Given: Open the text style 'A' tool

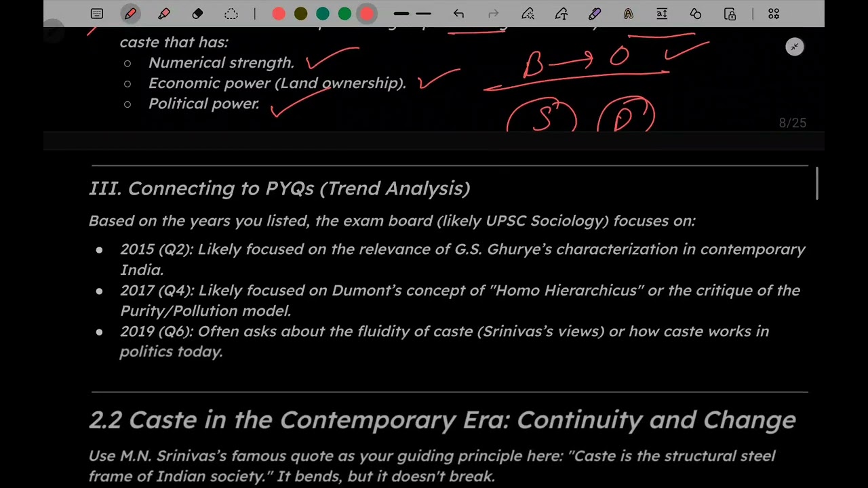Looking at the screenshot, I should pos(628,14).
